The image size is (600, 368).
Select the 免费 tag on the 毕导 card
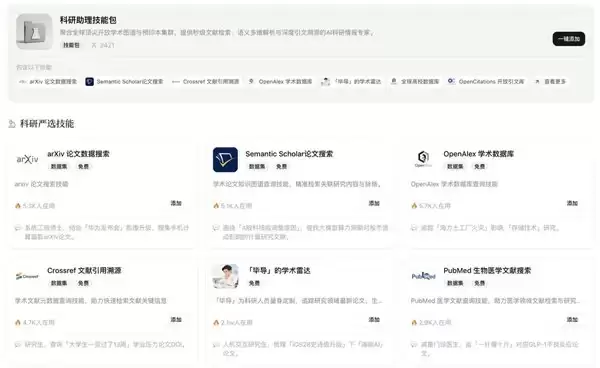254,283
